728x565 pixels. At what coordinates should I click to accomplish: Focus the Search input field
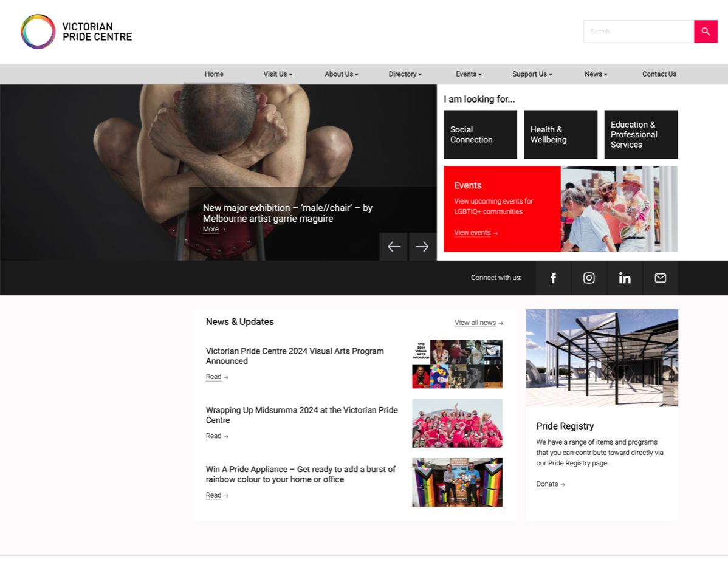638,32
